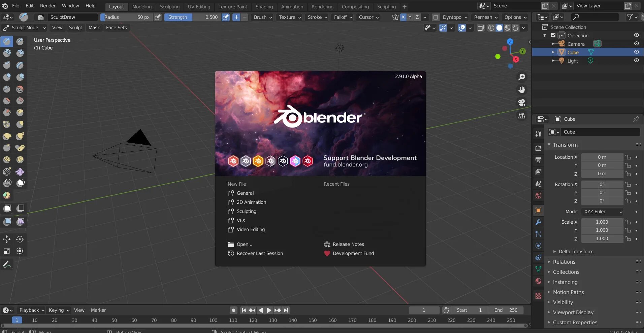
Task: Enable the Dyntopo checkbox
Action: (436, 17)
